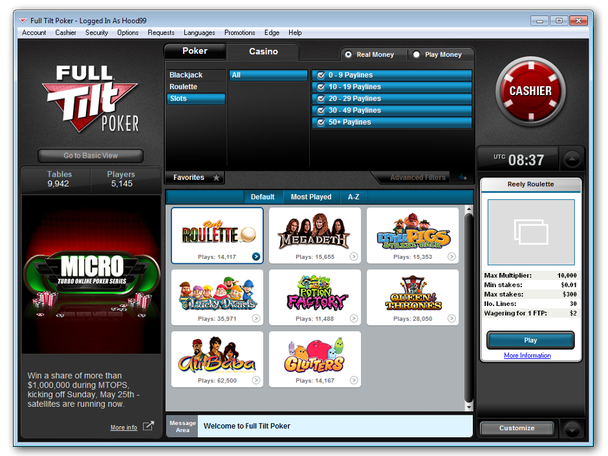Select the Play Money radio button
This screenshot has width=608, height=456.
[416, 54]
